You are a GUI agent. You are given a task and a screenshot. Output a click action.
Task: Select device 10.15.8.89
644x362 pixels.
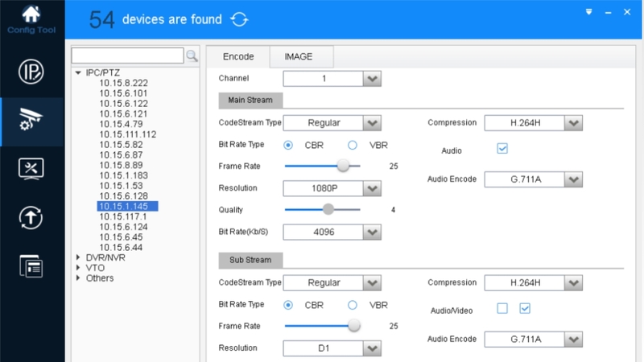click(122, 165)
